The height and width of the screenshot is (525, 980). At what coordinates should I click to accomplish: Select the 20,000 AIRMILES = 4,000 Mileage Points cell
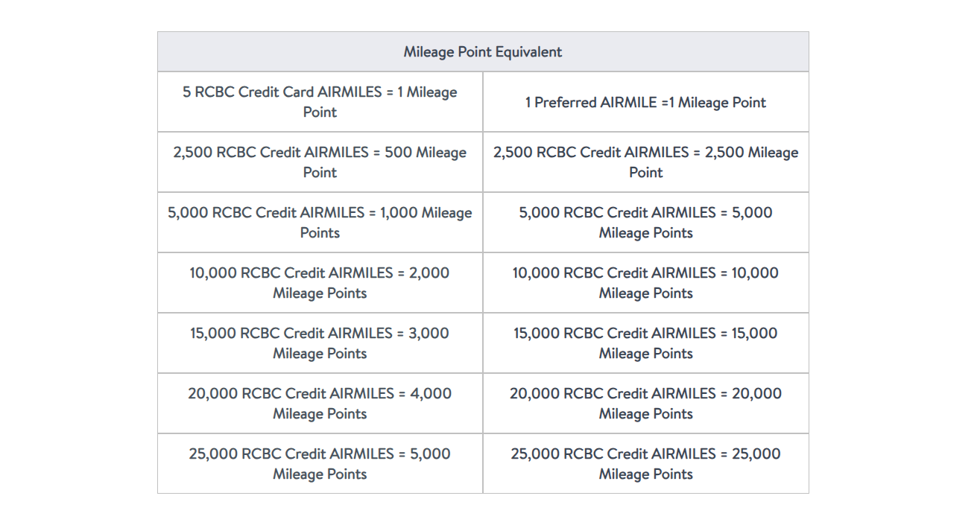coord(320,404)
